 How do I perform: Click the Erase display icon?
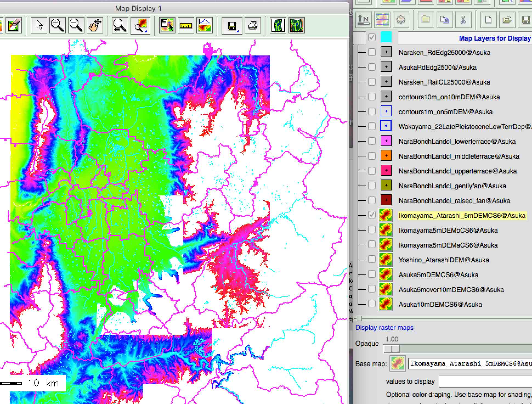point(14,25)
